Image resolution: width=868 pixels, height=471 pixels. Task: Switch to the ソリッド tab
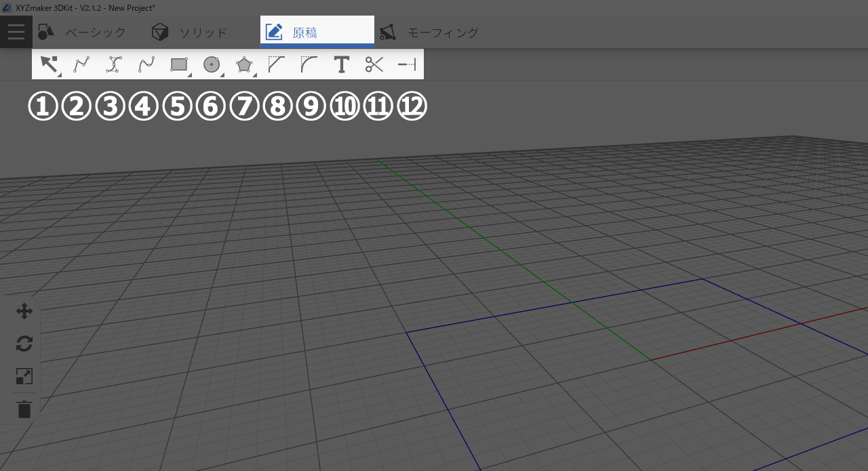pyautogui.click(x=189, y=32)
